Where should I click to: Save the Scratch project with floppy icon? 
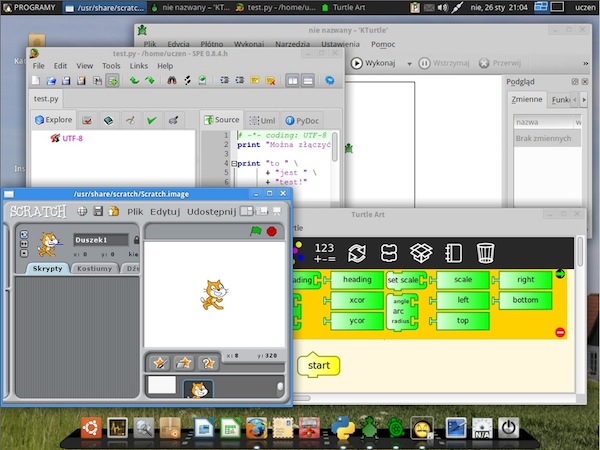(x=98, y=211)
